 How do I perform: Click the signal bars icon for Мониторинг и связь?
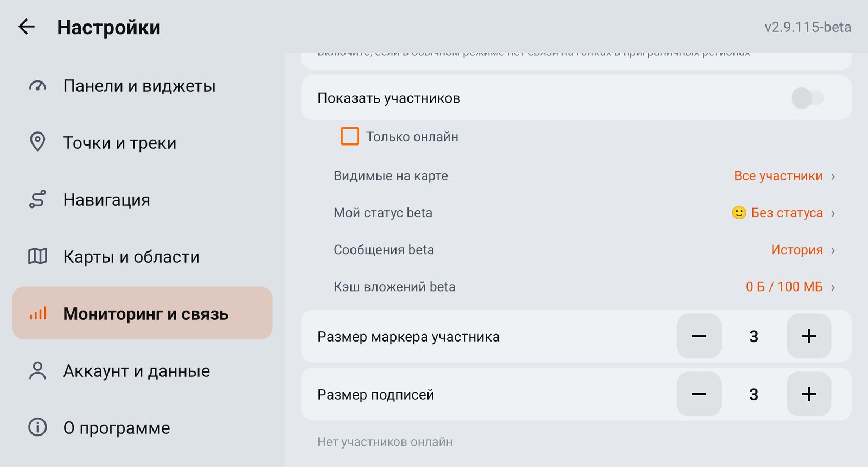(x=37, y=313)
